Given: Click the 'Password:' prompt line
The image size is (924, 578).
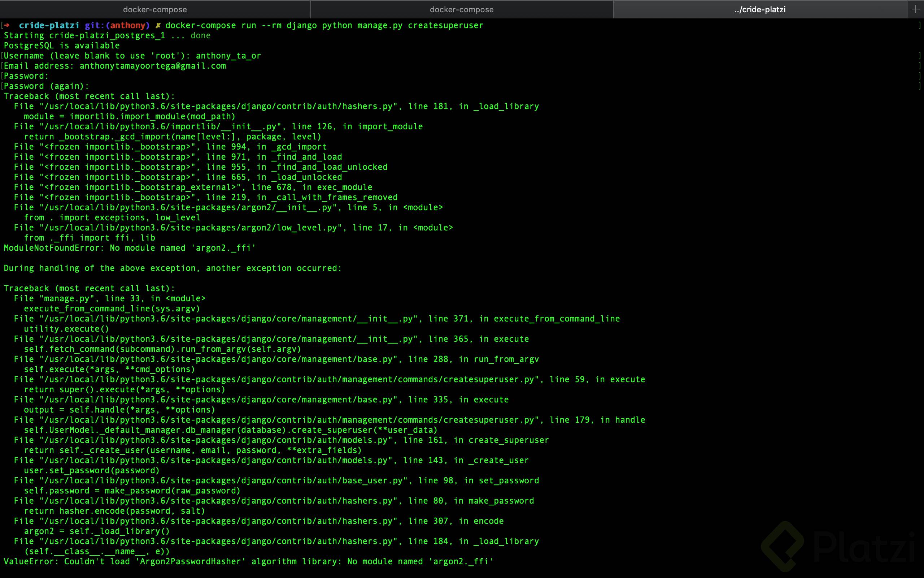Looking at the screenshot, I should pos(26,76).
